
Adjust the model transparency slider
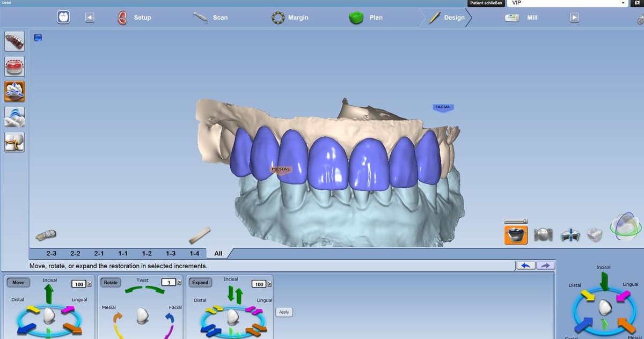point(516,221)
